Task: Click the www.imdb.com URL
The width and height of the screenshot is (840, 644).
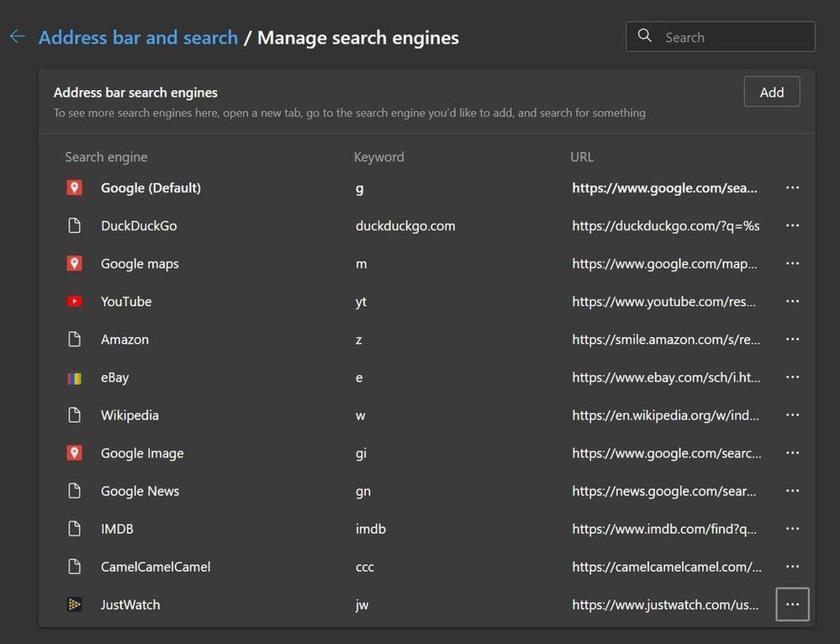Action: click(664, 530)
